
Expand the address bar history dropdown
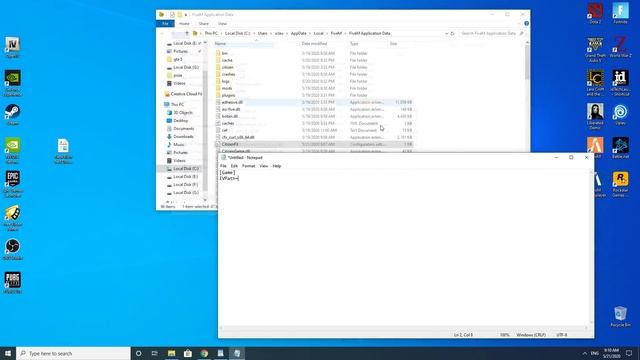point(447,33)
